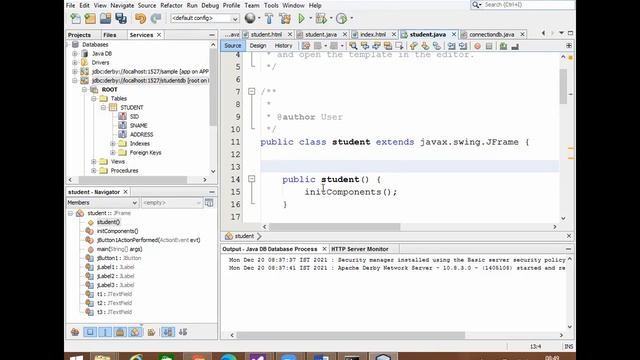
Task: Switch to the Projects tab
Action: tap(79, 35)
